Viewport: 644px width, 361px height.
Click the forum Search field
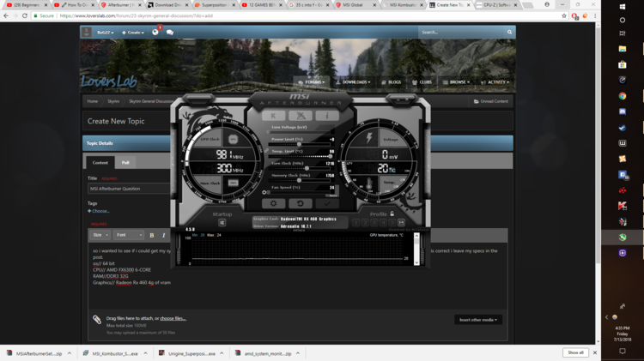coord(461,32)
